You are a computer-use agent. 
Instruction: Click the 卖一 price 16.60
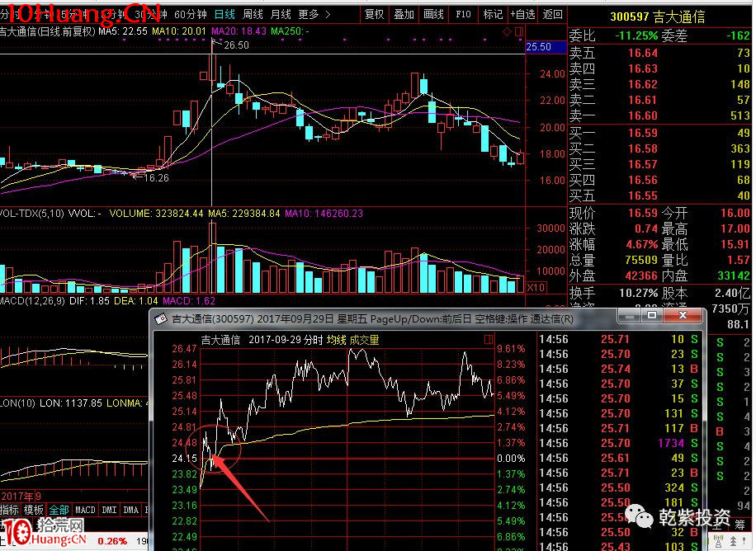[x=642, y=115]
